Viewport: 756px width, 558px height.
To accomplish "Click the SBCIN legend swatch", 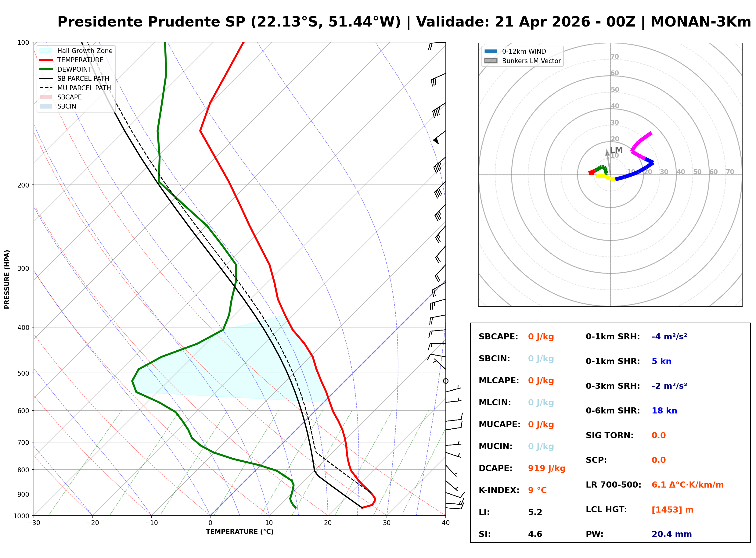I will [x=46, y=106].
